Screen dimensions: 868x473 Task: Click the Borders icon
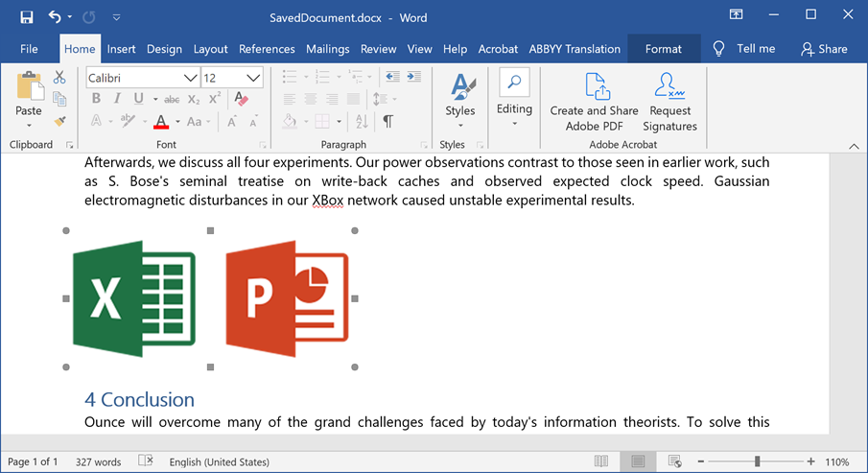tap(322, 121)
